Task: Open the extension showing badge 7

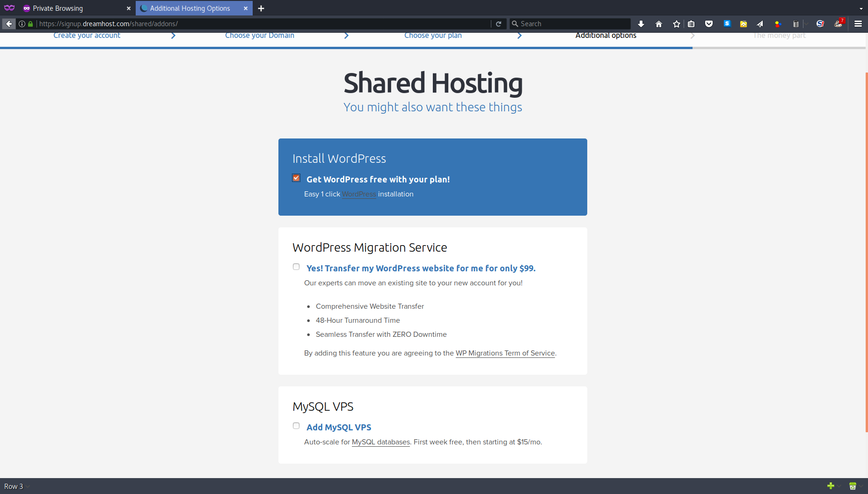Action: (839, 23)
